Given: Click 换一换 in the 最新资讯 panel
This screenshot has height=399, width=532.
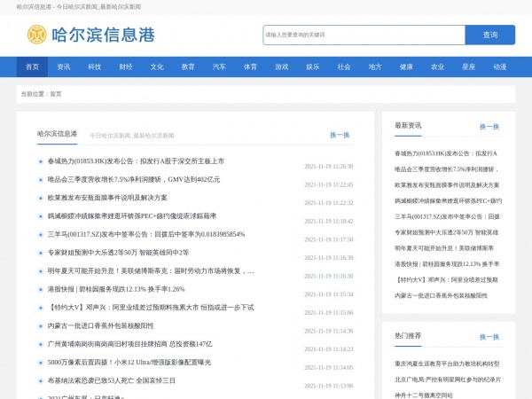Looking at the screenshot, I should point(489,127).
